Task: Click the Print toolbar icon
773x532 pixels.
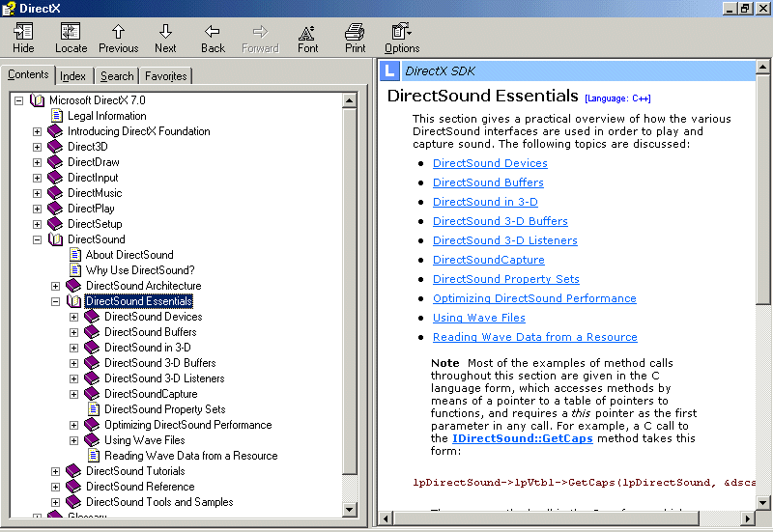Action: pyautogui.click(x=355, y=38)
